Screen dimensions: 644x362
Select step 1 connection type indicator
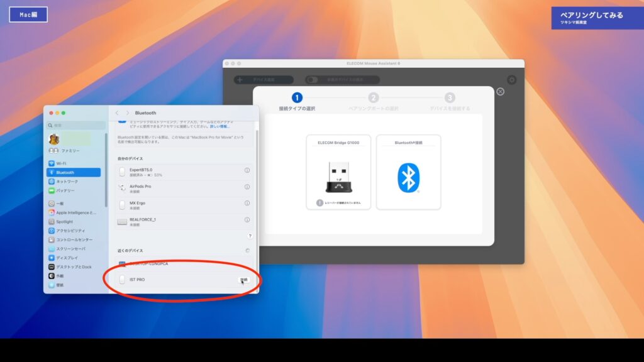(297, 97)
